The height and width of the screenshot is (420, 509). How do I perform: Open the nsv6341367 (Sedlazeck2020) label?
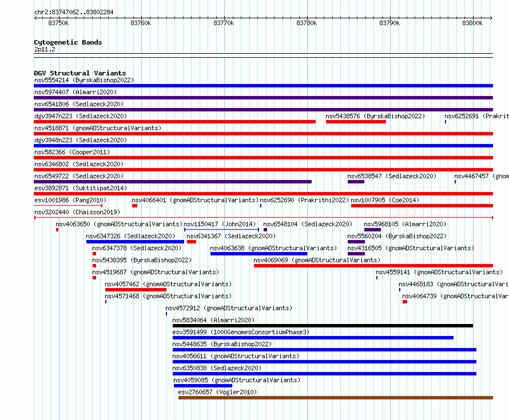231,236
